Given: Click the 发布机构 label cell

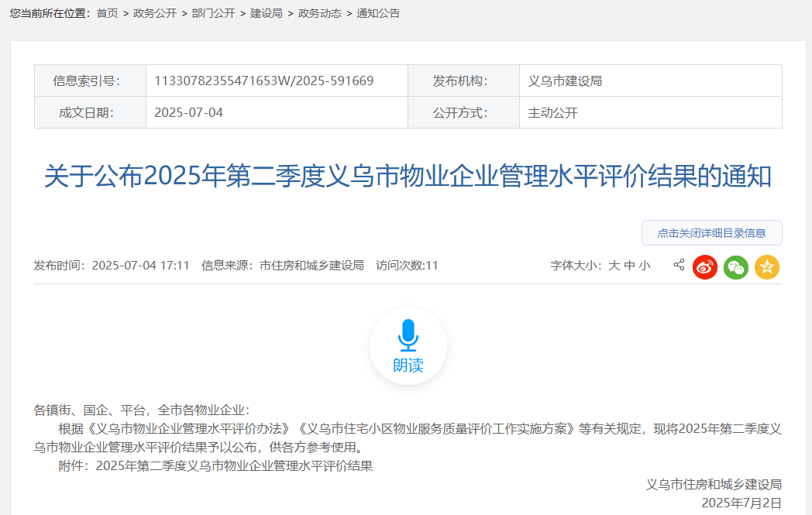Looking at the screenshot, I should coord(463,81).
